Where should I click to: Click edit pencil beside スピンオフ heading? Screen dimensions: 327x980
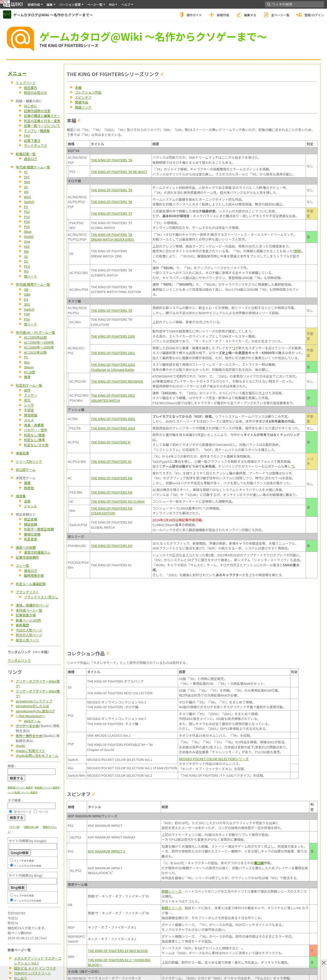pos(94,794)
